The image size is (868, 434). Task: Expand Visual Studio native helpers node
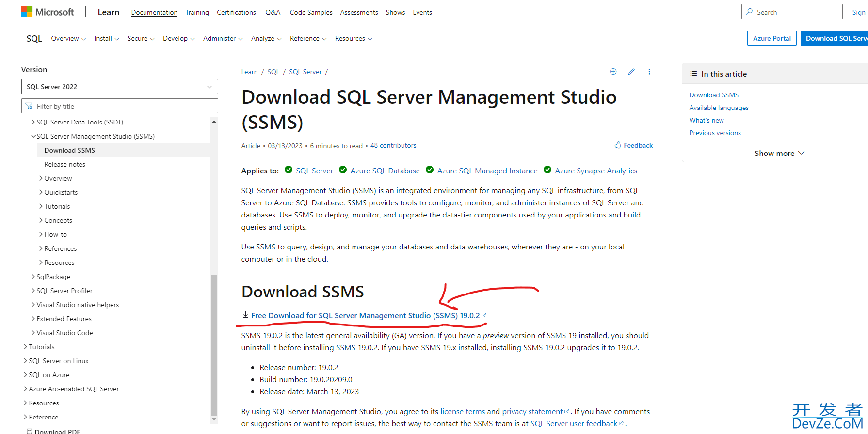tap(33, 305)
